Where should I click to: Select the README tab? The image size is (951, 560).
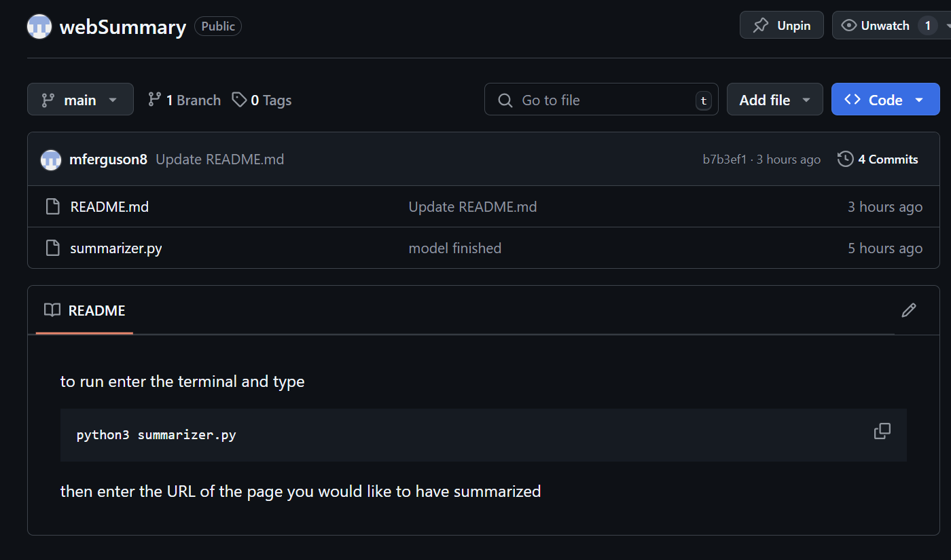pos(85,311)
